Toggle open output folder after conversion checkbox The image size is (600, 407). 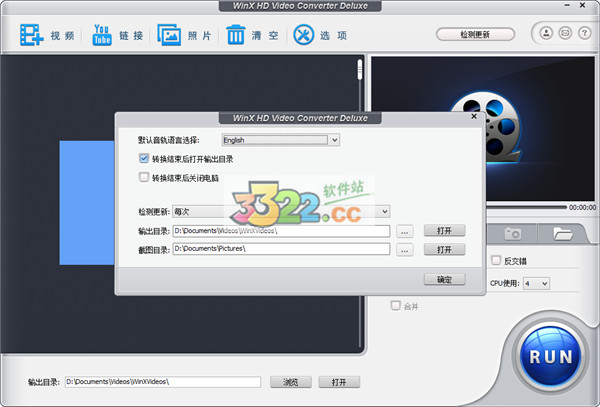point(144,158)
